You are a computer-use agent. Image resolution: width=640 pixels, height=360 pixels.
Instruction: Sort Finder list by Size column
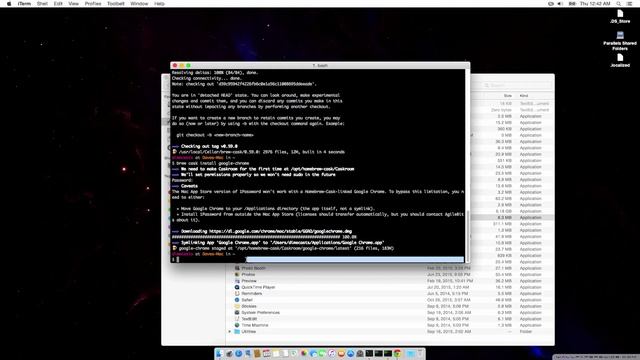click(507, 96)
